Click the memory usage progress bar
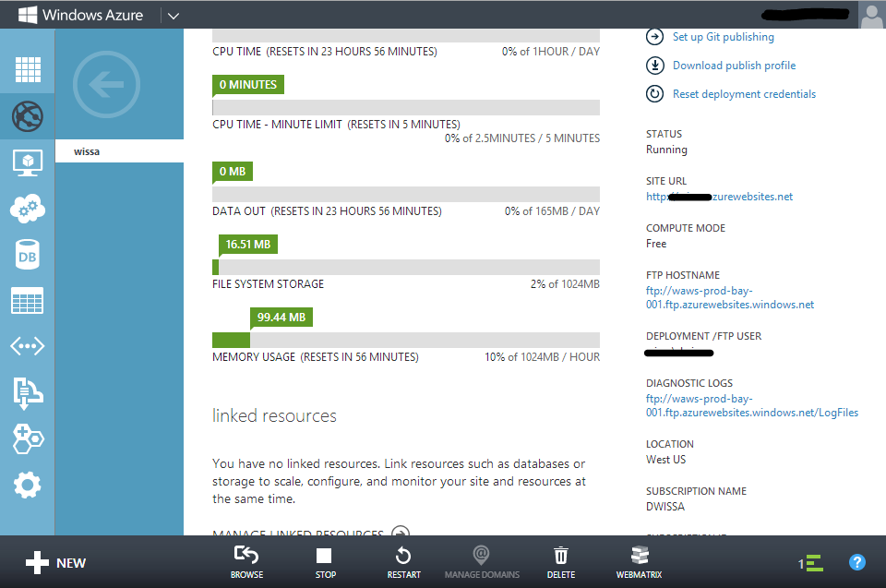The width and height of the screenshot is (886, 588). pyautogui.click(x=406, y=340)
